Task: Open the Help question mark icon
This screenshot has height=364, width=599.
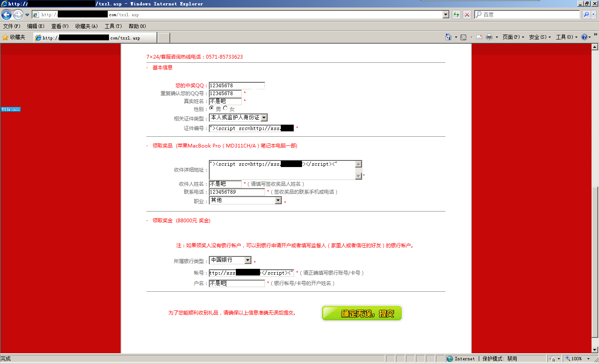Action: (584, 37)
